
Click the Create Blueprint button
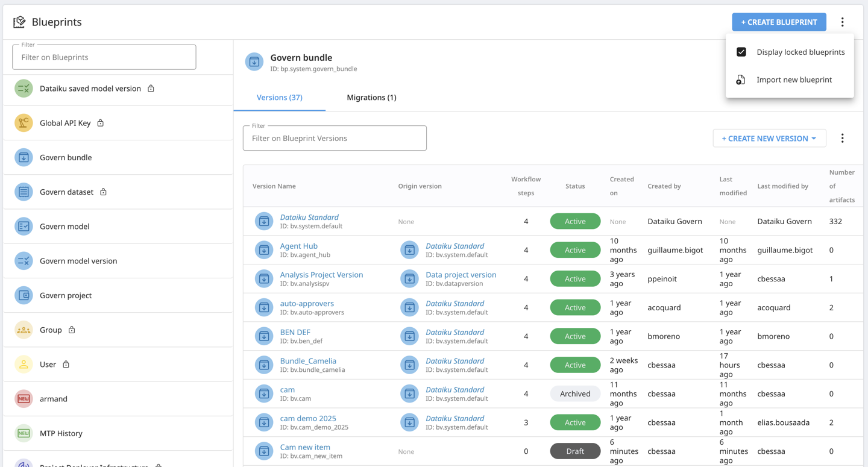pyautogui.click(x=779, y=22)
